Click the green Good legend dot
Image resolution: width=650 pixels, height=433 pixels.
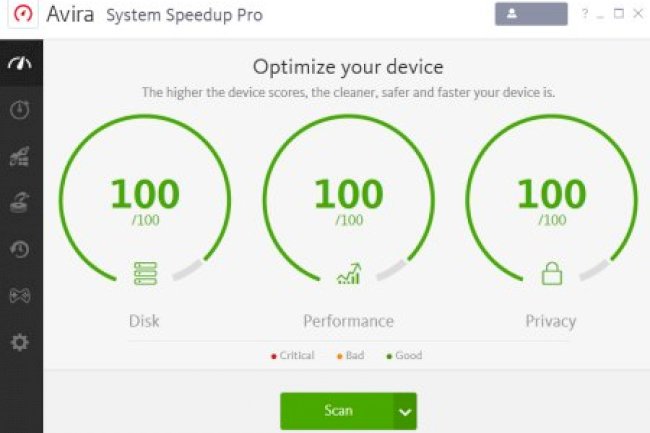coord(389,356)
